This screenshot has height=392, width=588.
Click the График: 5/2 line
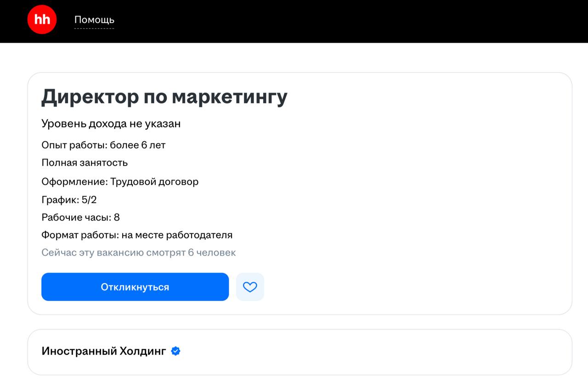pyautogui.click(x=69, y=199)
